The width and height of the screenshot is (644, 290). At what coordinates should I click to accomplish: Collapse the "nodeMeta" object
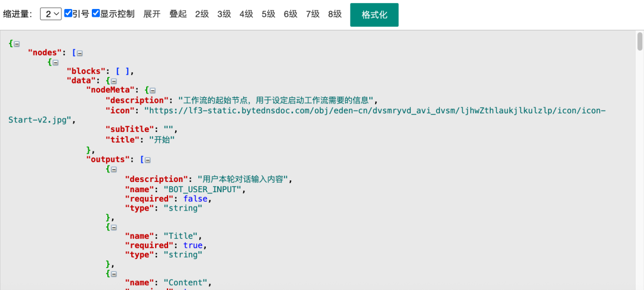pos(153,90)
